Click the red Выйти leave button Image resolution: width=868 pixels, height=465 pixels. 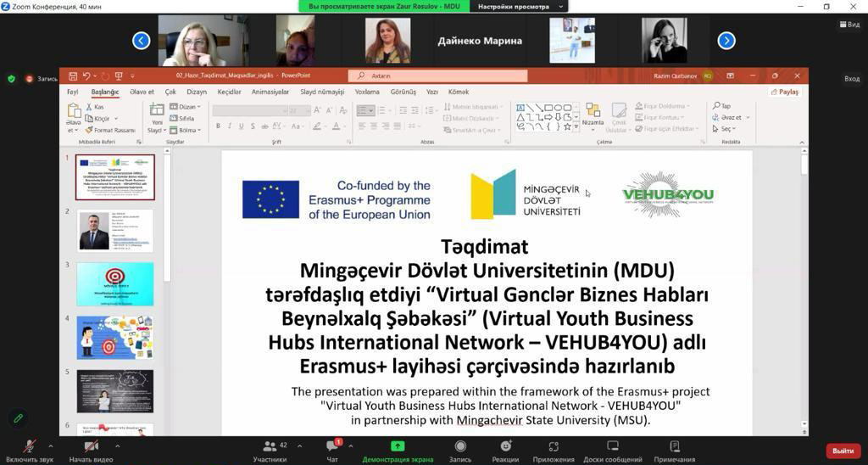(x=843, y=451)
